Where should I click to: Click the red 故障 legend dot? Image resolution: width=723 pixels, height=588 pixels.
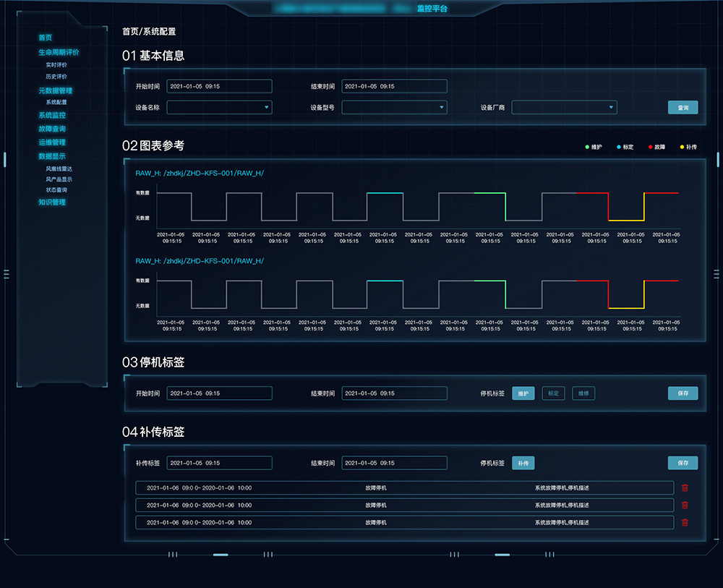point(650,147)
